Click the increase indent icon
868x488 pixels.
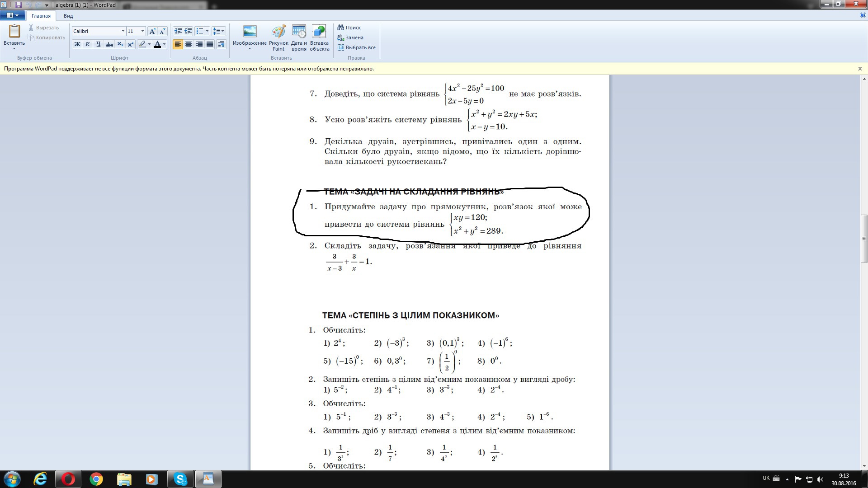click(x=188, y=31)
